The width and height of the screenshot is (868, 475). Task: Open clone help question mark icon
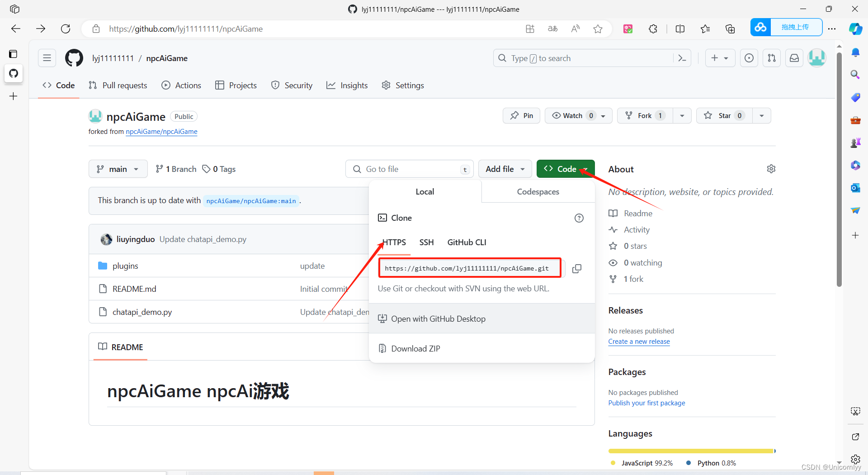579,218
